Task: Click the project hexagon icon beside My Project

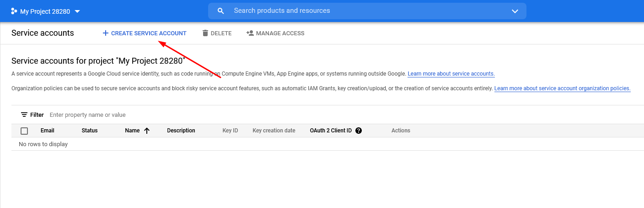Action: (x=14, y=11)
